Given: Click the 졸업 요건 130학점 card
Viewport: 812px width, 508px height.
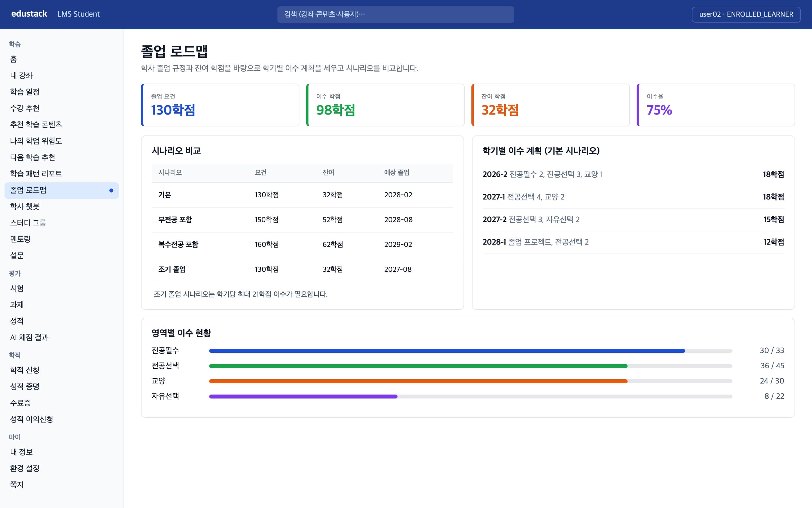Looking at the screenshot, I should pyautogui.click(x=220, y=105).
